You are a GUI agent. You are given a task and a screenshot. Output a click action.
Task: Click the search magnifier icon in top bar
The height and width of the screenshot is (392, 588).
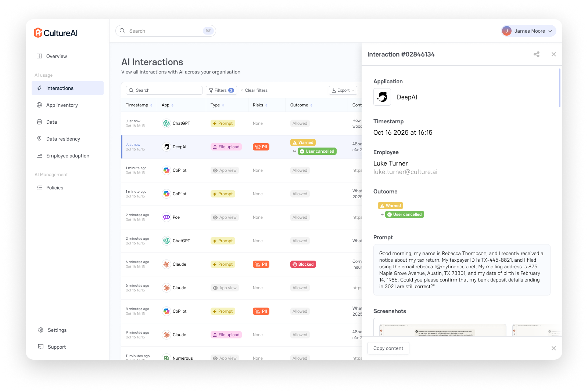point(122,31)
